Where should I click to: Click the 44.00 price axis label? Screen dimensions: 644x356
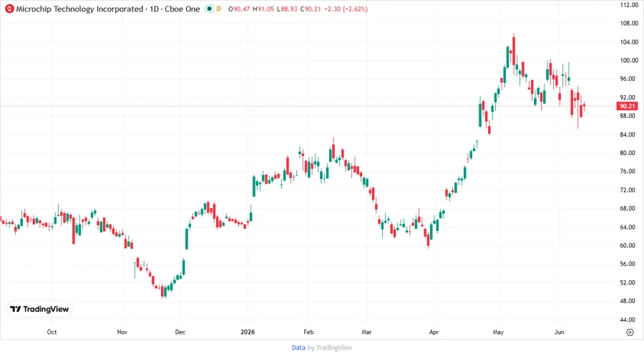[629, 320]
